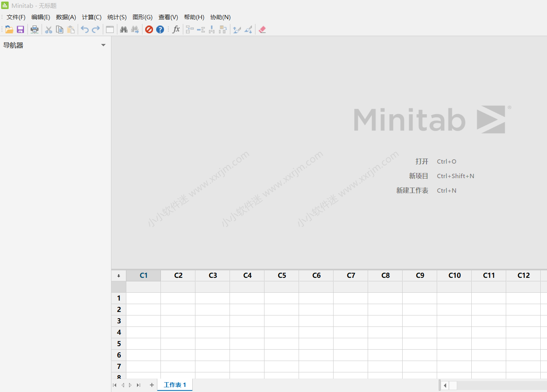Click the first graph brush icon
This screenshot has width=547, height=392.
click(237, 29)
